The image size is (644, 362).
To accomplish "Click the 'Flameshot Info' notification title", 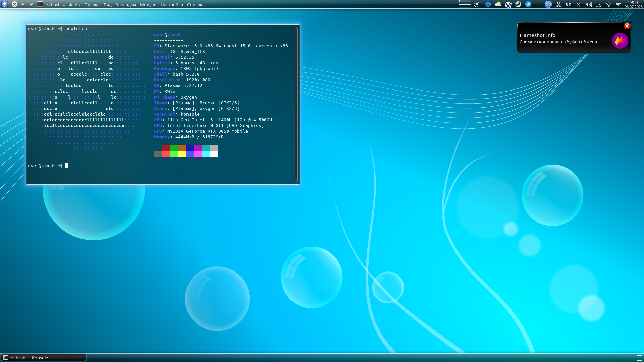I will point(537,35).
